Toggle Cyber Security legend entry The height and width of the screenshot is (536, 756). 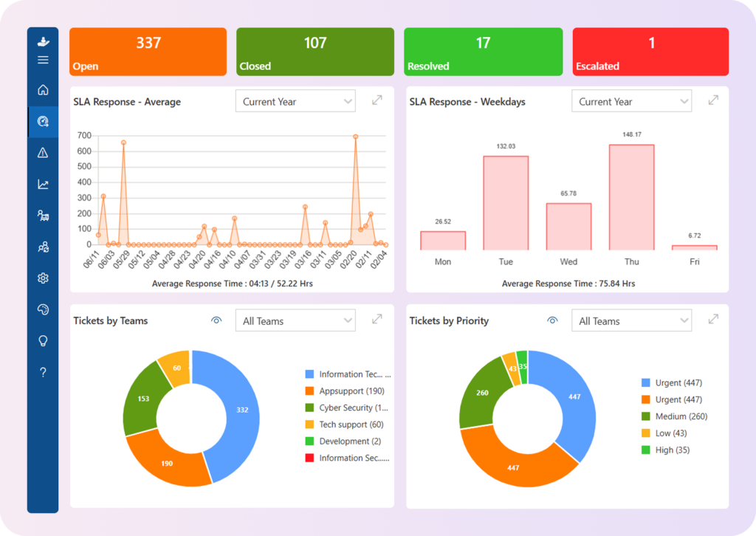click(347, 408)
